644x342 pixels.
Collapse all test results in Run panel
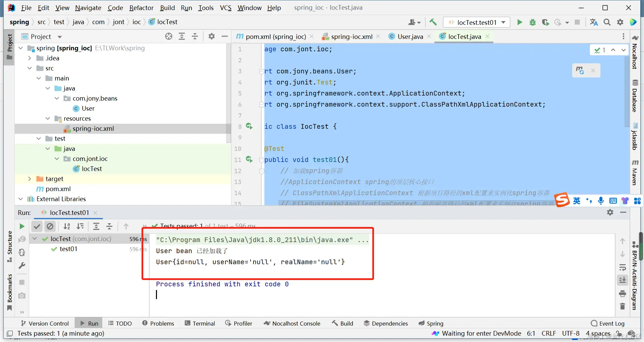pyautogui.click(x=109, y=227)
